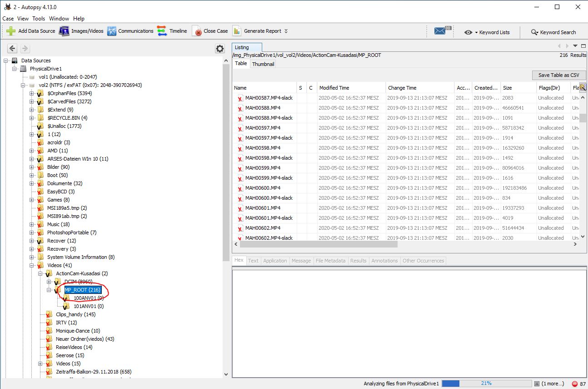Select the $Unalloc (1773) folder
Screen dimensions: 588x389
coord(65,126)
